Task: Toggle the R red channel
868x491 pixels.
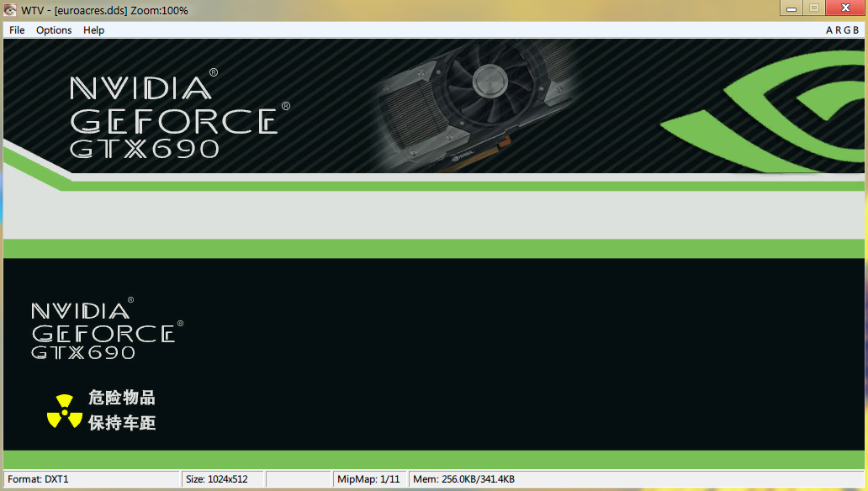Action: coord(838,30)
